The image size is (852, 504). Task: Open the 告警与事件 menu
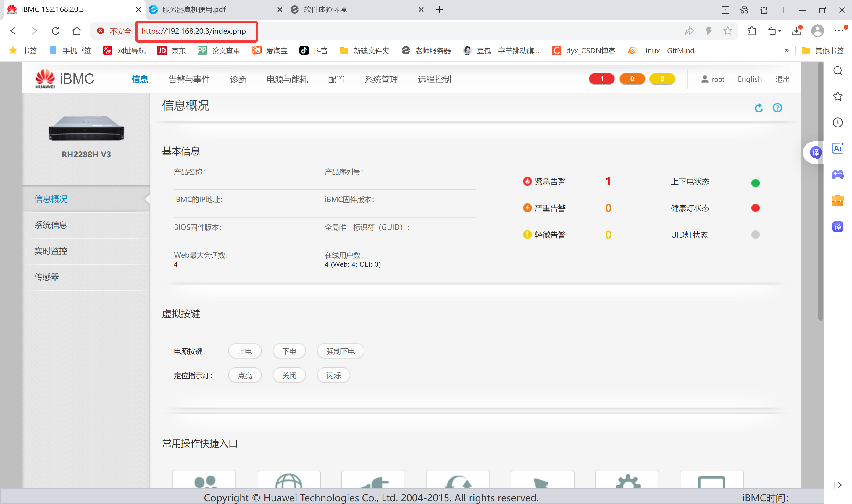coord(189,80)
